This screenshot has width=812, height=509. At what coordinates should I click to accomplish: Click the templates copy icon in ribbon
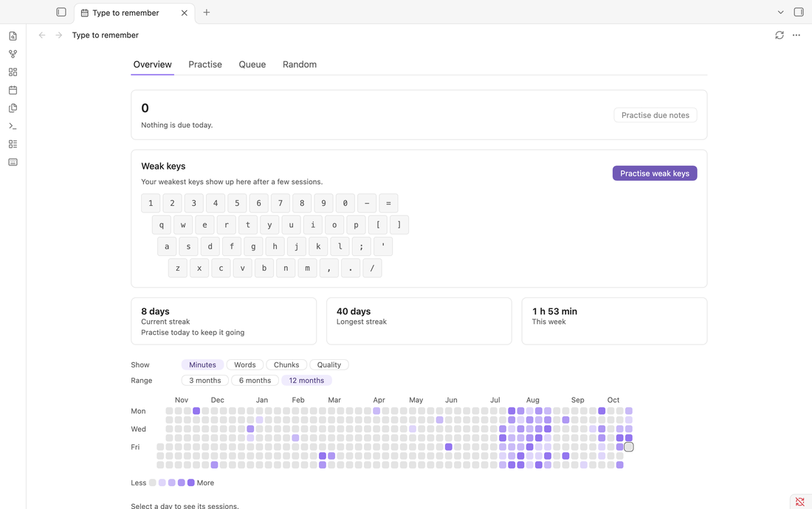coord(13,108)
